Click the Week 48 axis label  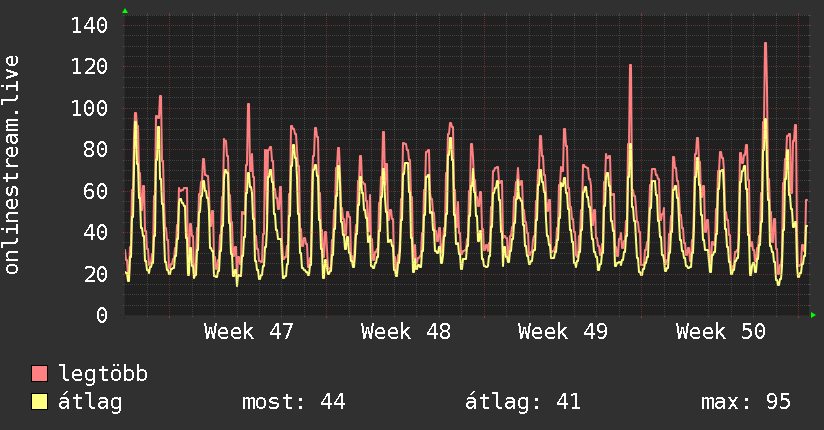(406, 332)
